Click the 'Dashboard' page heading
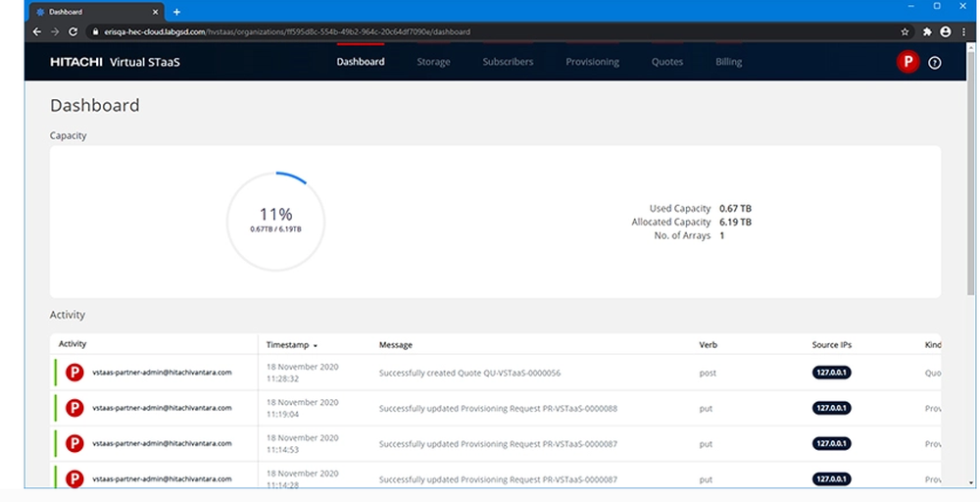The width and height of the screenshot is (980, 502). click(x=95, y=105)
